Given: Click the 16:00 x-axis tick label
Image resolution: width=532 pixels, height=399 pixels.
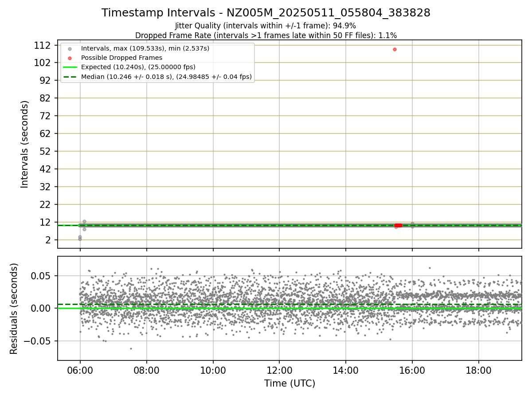Looking at the screenshot, I should pos(412,370).
